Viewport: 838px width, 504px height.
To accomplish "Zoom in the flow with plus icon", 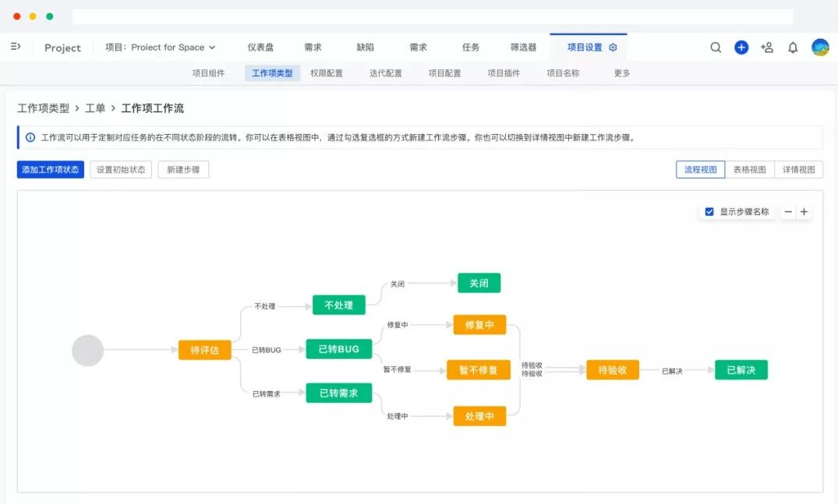I will (804, 212).
